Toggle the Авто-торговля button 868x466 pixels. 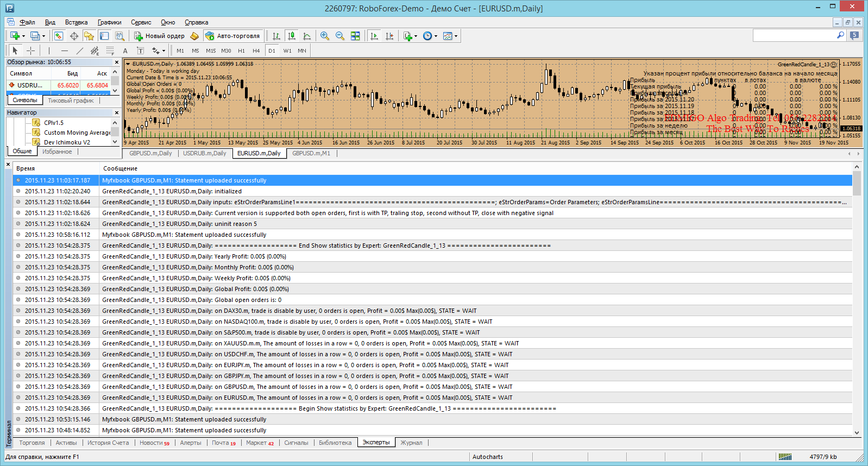coord(233,36)
